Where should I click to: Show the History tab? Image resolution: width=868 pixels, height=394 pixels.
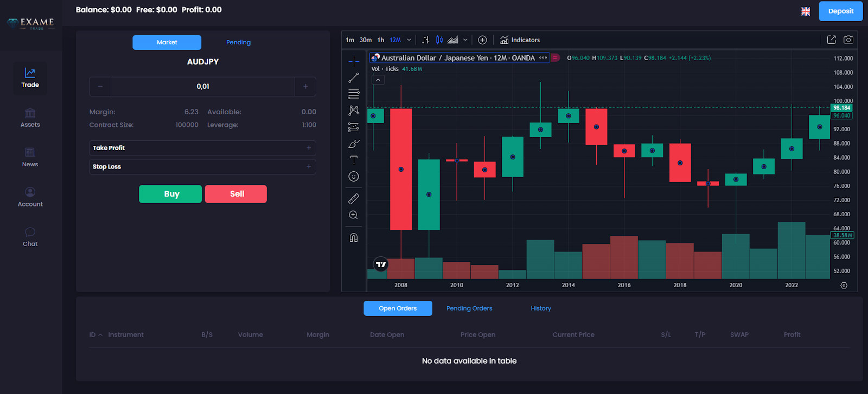tap(541, 308)
